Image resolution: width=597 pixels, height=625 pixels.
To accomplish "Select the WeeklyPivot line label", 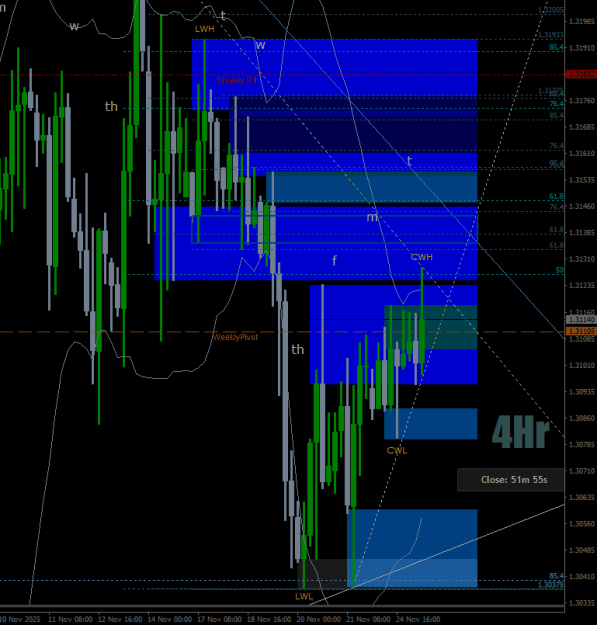I will click(235, 337).
